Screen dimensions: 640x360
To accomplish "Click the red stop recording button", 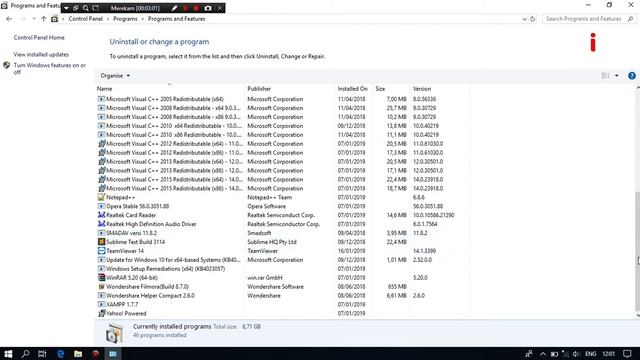I will 196,8.
